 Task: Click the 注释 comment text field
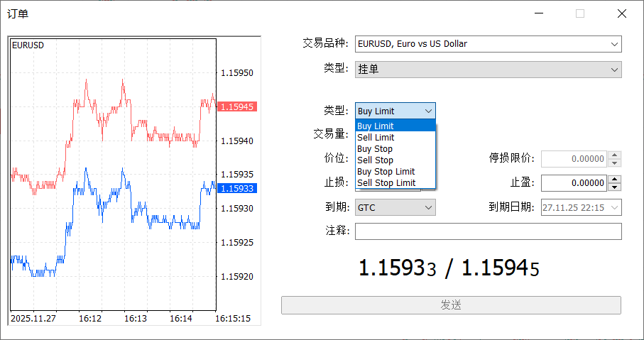point(488,231)
